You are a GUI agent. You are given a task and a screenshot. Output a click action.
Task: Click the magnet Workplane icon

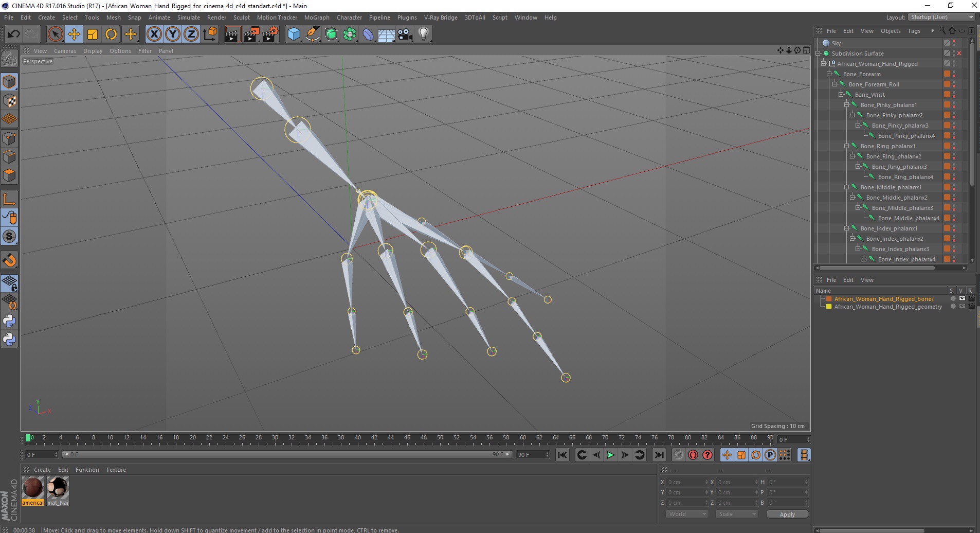pyautogui.click(x=9, y=260)
